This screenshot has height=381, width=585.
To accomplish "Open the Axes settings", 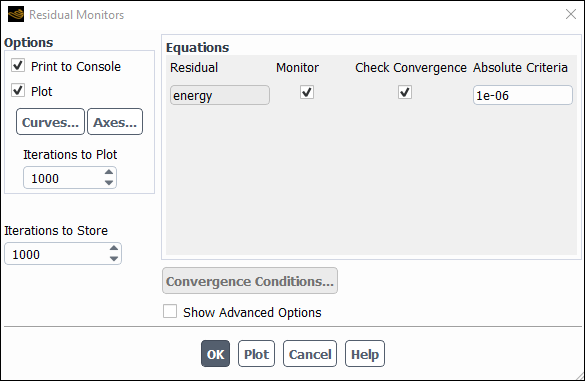I will (115, 122).
